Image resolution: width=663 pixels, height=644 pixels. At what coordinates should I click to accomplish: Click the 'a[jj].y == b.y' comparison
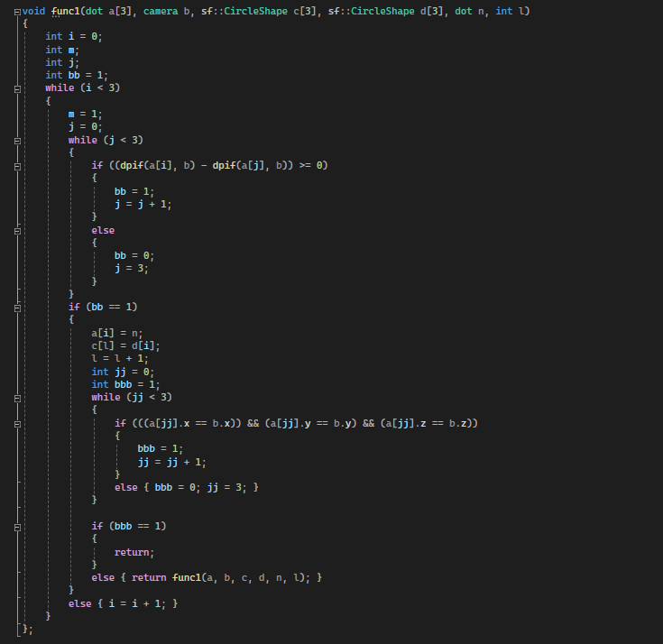tap(311, 423)
